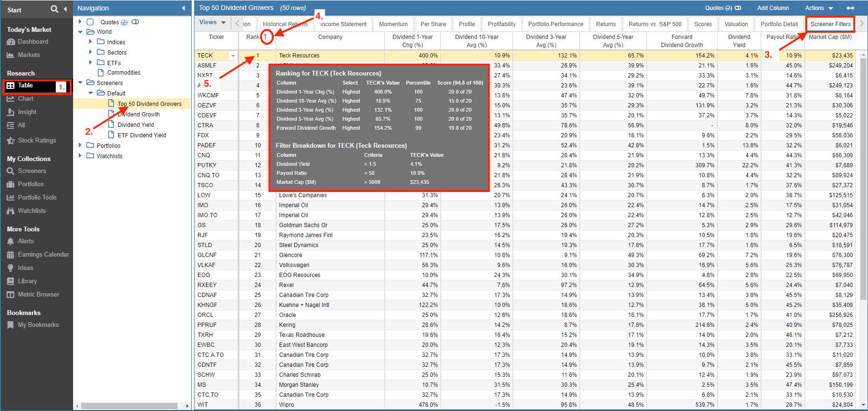Expand the ETFs folder
The width and height of the screenshot is (868, 411).
click(90, 63)
